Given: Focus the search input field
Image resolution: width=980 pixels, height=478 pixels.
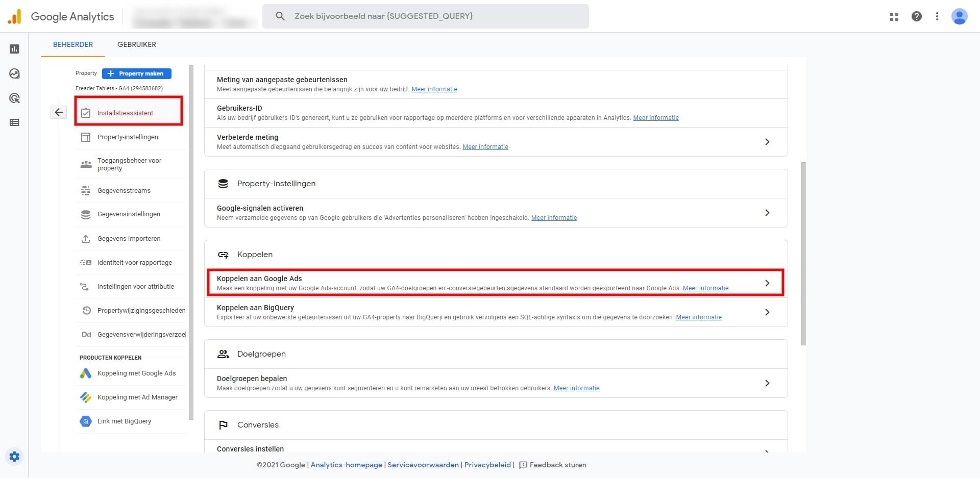Looking at the screenshot, I should 426,16.
